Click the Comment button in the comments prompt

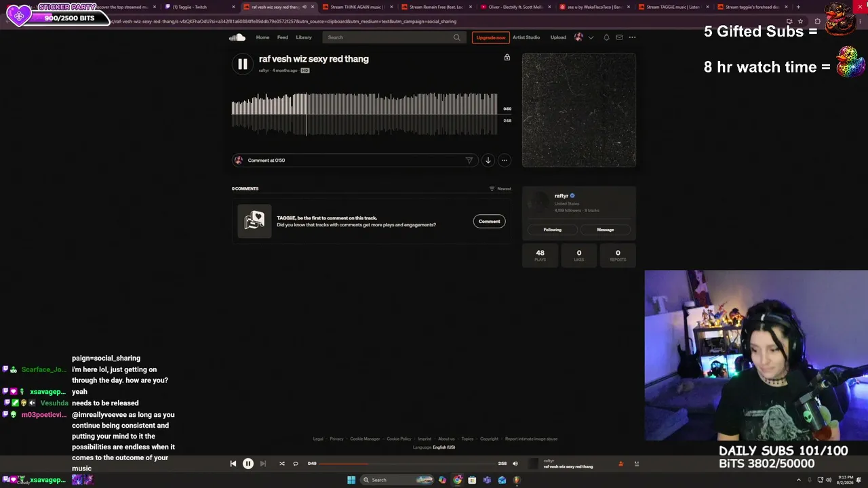click(489, 222)
